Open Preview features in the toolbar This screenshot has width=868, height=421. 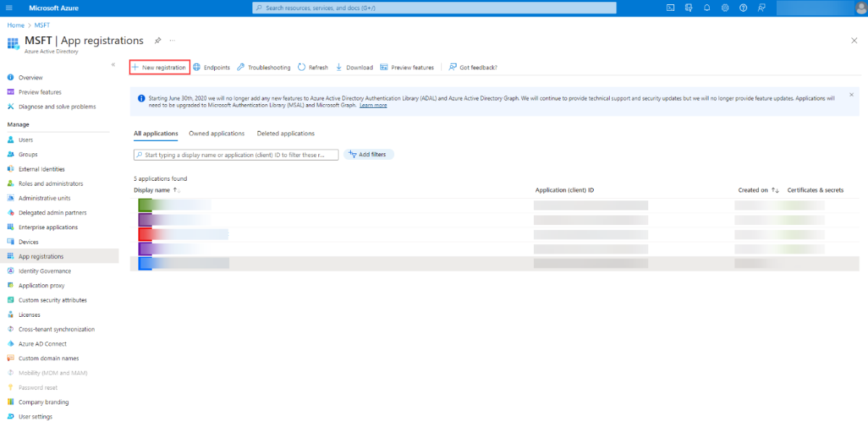pyautogui.click(x=407, y=67)
